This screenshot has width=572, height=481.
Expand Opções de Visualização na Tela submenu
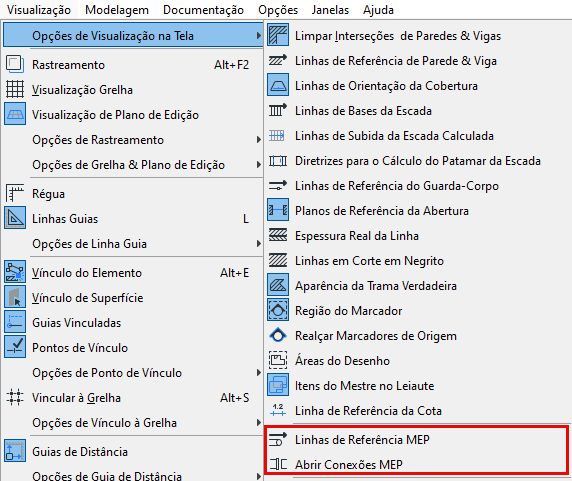click(133, 35)
